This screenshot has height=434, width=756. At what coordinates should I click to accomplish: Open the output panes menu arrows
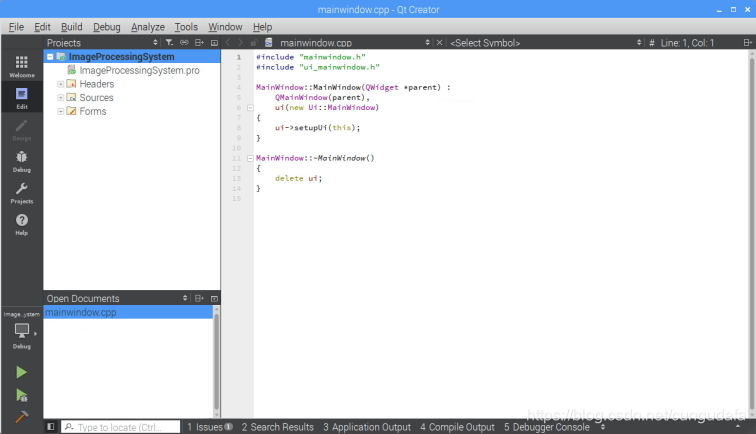[603, 427]
